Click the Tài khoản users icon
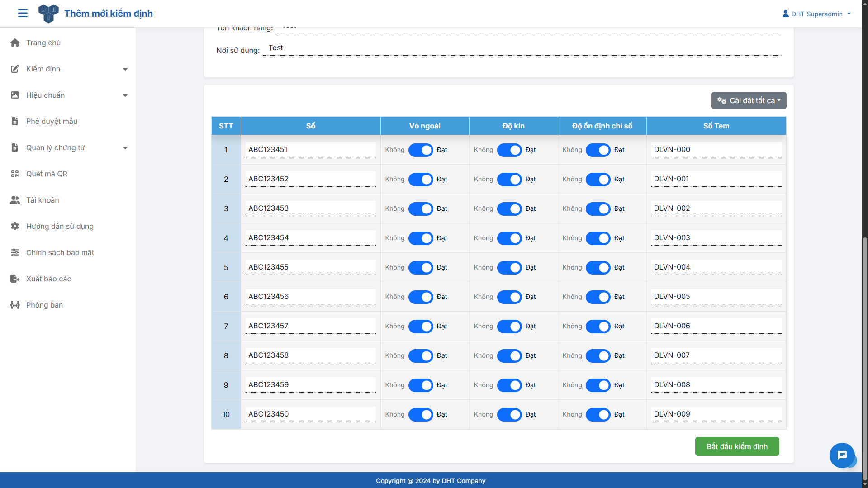This screenshot has width=868, height=488. 15,200
